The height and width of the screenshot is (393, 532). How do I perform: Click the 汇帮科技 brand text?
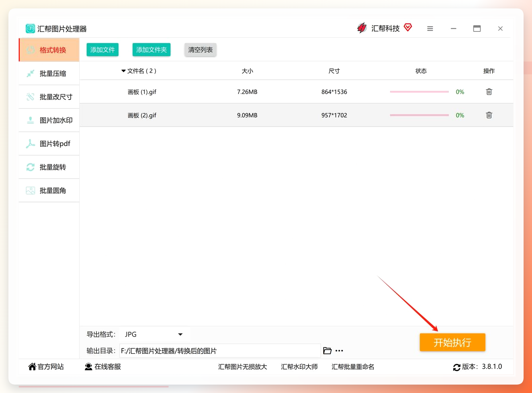click(x=385, y=29)
